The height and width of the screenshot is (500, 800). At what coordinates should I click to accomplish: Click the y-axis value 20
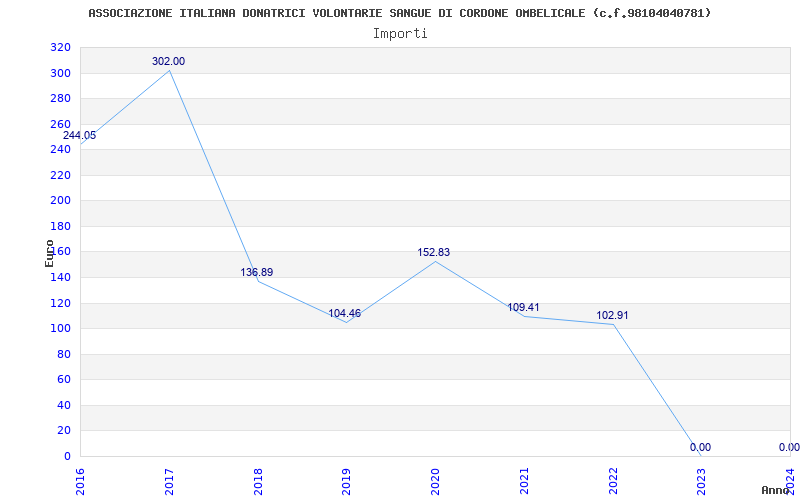click(64, 431)
